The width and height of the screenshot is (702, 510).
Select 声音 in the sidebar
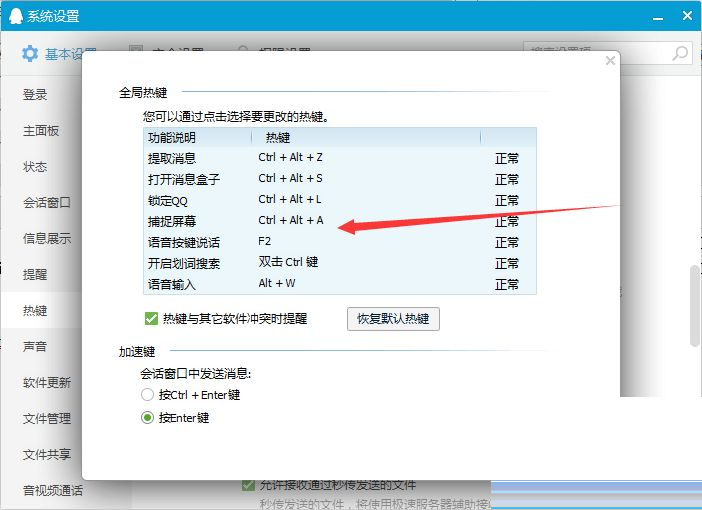coord(35,346)
